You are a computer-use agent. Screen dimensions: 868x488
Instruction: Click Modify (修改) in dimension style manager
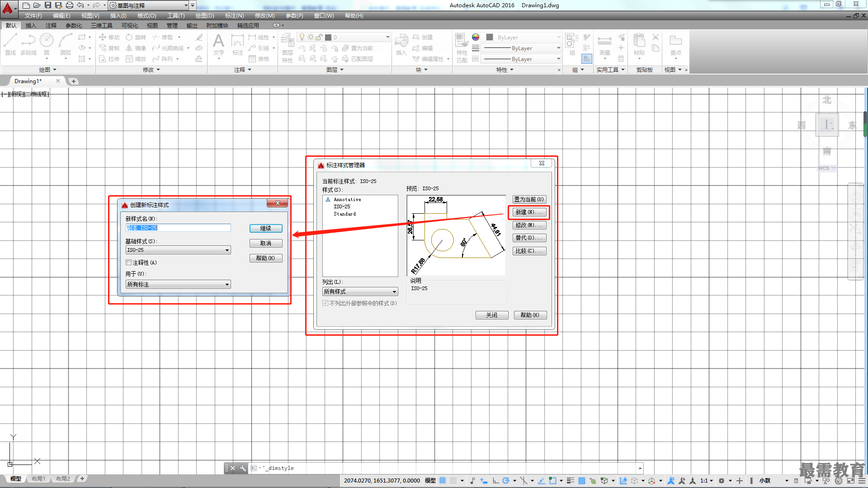click(529, 225)
